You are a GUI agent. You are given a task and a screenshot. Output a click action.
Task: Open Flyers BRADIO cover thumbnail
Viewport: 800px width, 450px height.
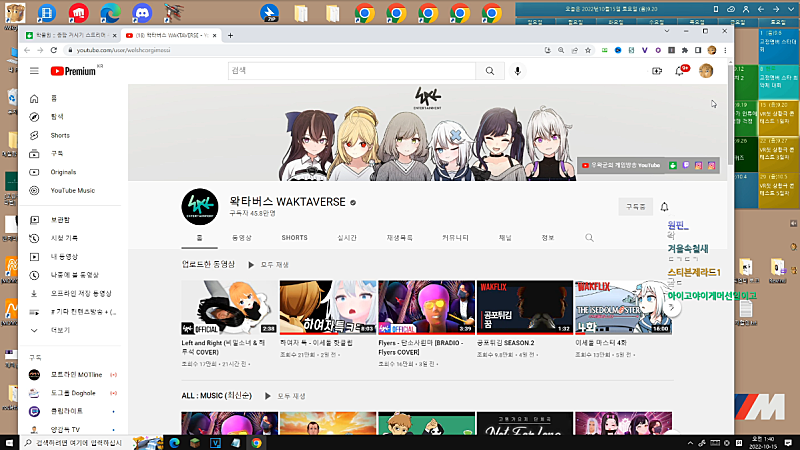tap(427, 307)
